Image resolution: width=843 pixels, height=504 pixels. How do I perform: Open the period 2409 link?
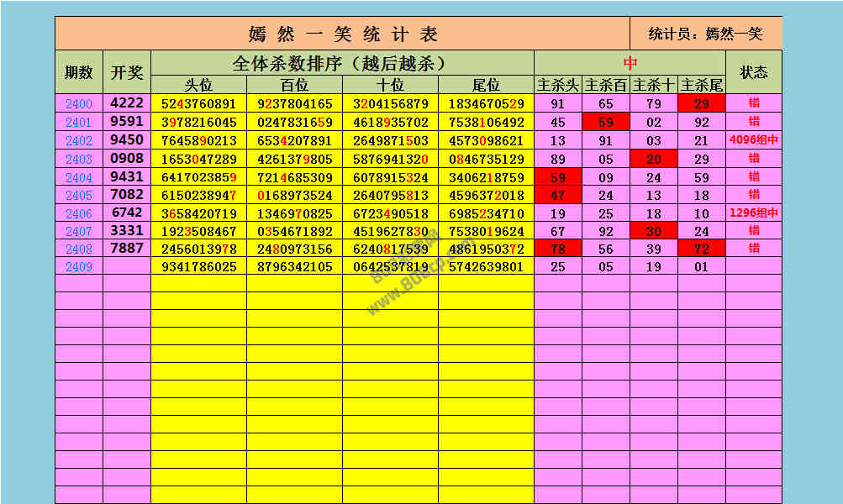[x=79, y=267]
